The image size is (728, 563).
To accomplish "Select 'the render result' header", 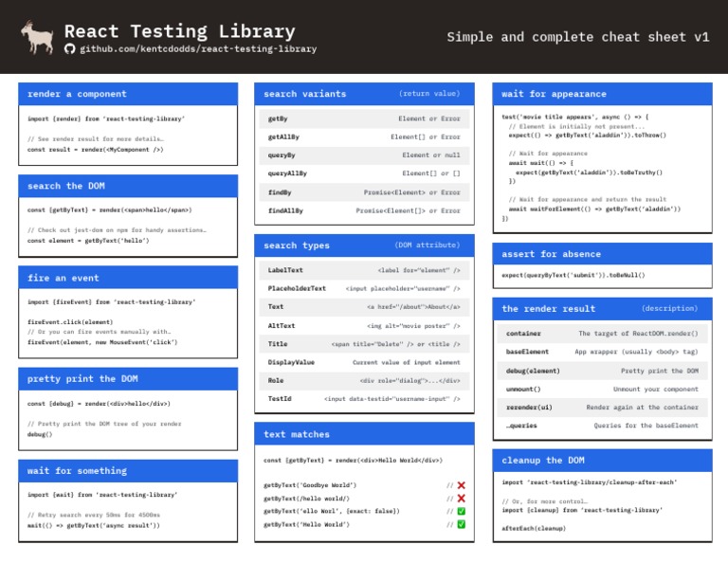I will click(x=602, y=309).
